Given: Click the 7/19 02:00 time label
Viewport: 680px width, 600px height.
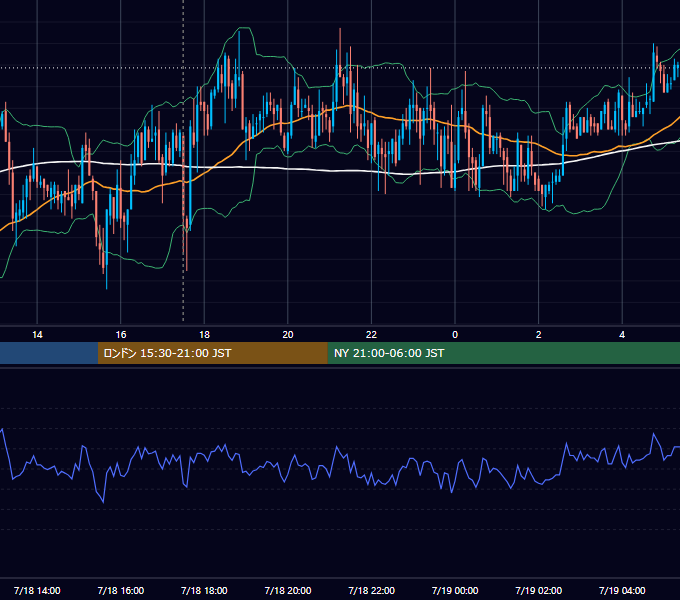Looking at the screenshot, I should tap(539, 590).
